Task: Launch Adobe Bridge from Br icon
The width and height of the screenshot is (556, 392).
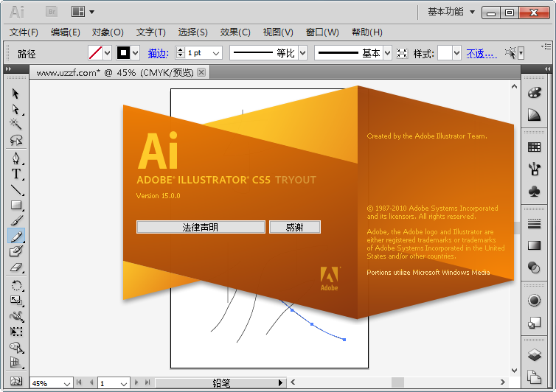Action: click(x=52, y=12)
